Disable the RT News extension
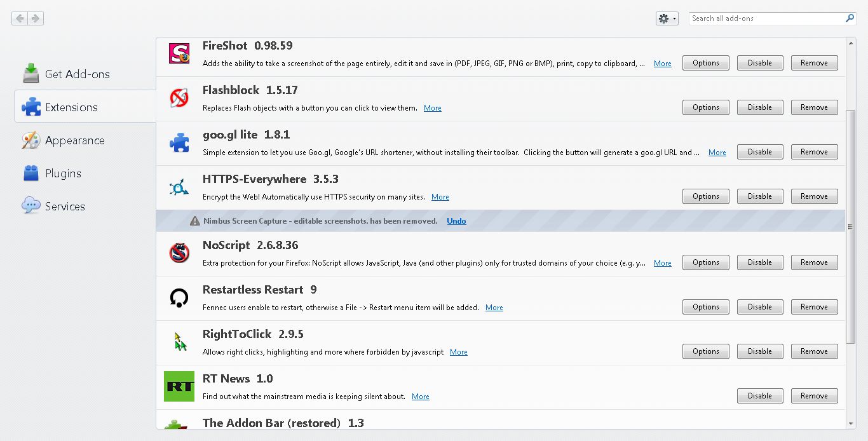 click(759, 396)
